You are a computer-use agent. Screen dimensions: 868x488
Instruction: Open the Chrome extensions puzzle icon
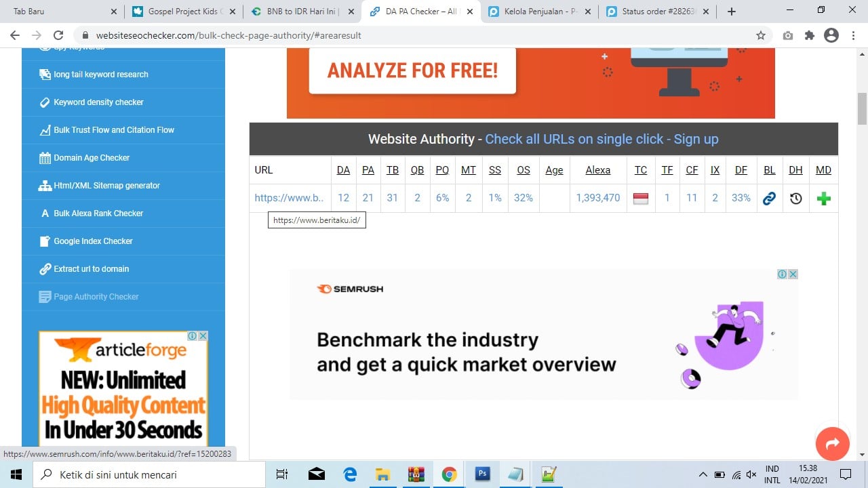point(809,35)
